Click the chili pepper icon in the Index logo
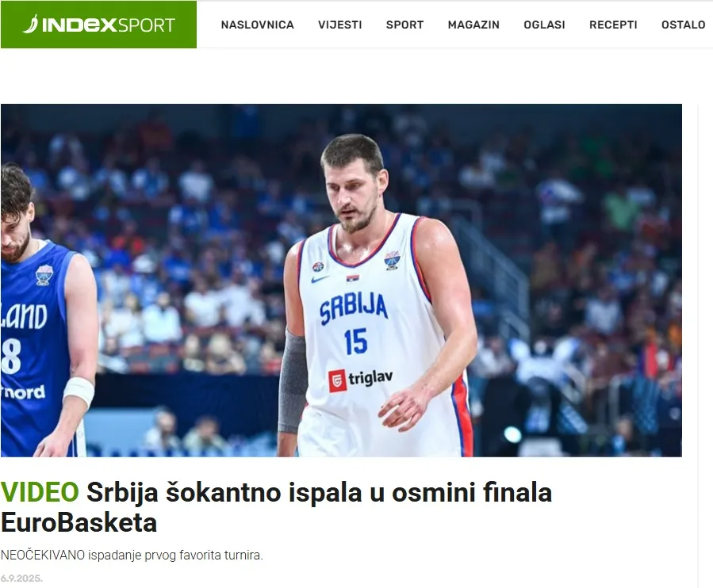 tap(30, 24)
